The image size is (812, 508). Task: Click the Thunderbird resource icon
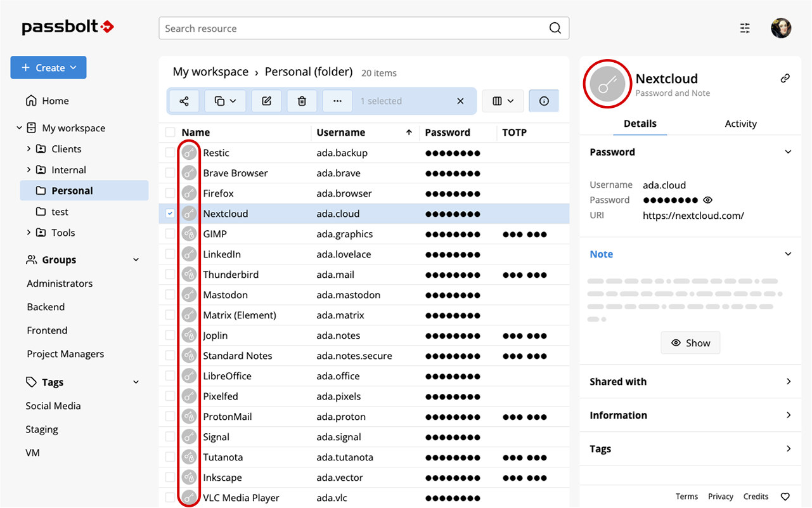pyautogui.click(x=189, y=275)
